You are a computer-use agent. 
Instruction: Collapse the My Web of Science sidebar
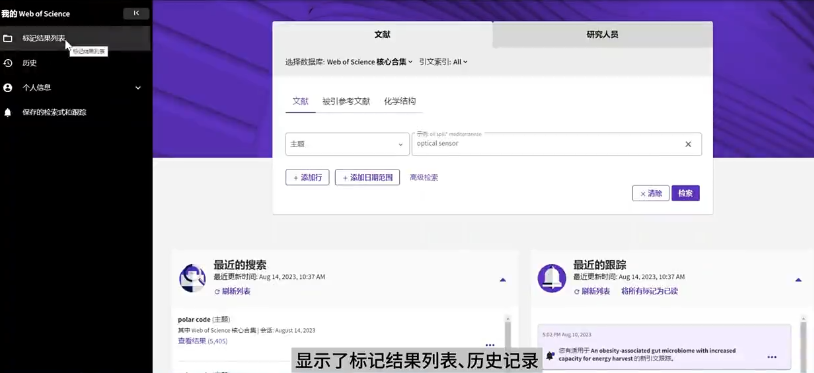pyautogui.click(x=136, y=13)
